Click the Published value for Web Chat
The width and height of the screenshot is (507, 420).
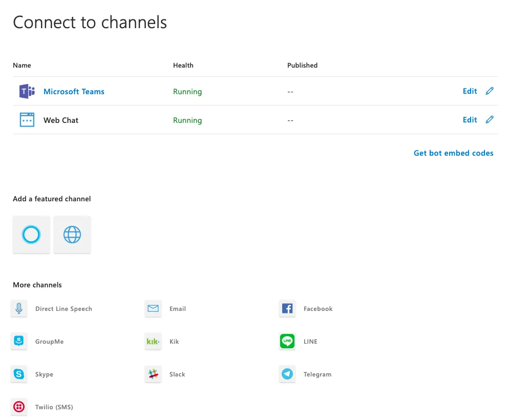(290, 120)
